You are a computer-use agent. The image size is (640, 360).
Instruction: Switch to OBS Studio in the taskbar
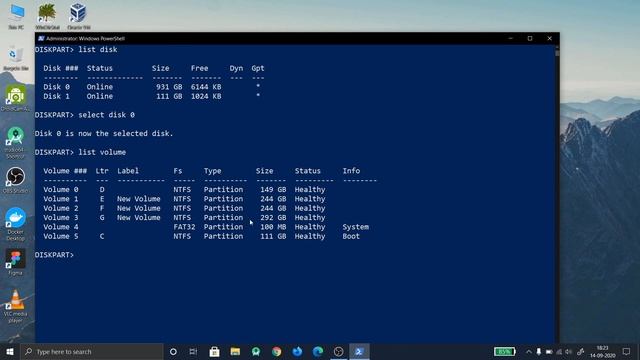pos(338,351)
